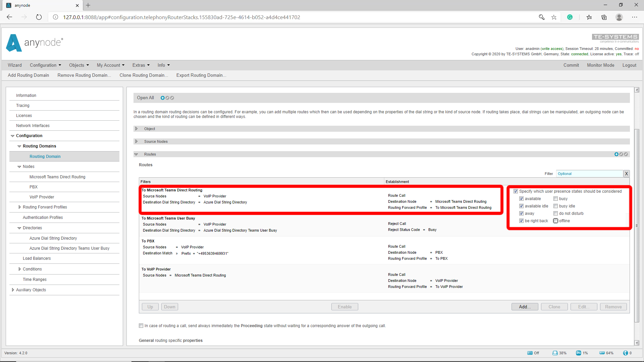
Task: Collapse the Routes section
Action: point(136,154)
